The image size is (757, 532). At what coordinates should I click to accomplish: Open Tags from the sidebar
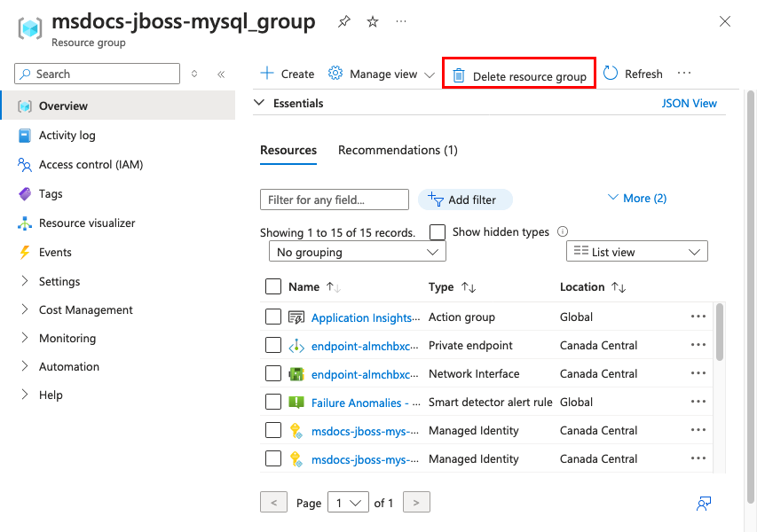(x=51, y=194)
